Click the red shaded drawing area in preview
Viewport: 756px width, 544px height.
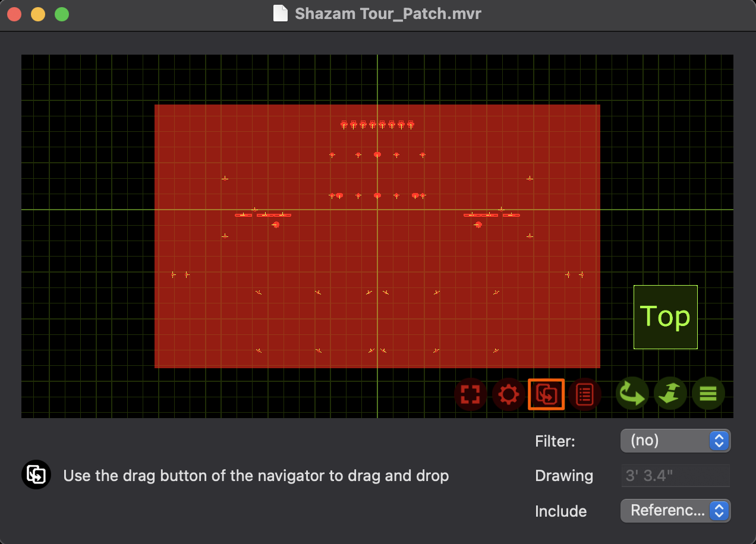(297, 321)
